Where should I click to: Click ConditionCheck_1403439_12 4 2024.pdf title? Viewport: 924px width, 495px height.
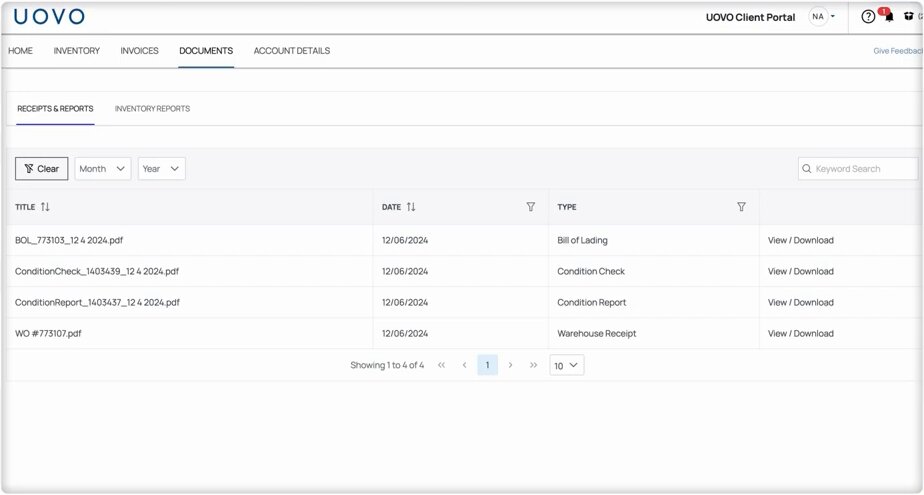coord(97,271)
